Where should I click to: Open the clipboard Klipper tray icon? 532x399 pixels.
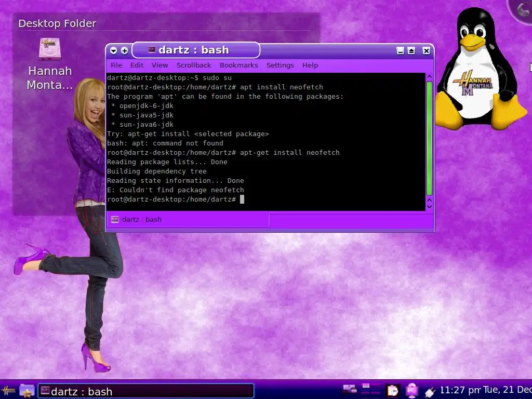pos(393,391)
